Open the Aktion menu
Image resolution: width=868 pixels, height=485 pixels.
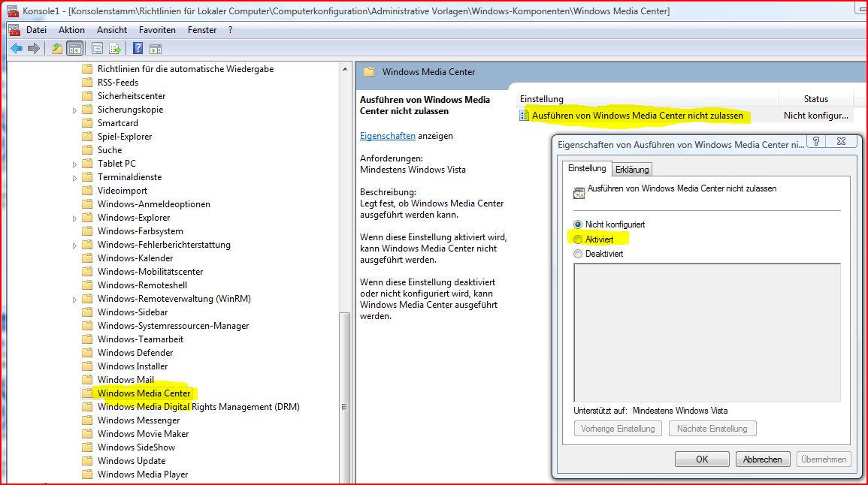pyautogui.click(x=71, y=30)
